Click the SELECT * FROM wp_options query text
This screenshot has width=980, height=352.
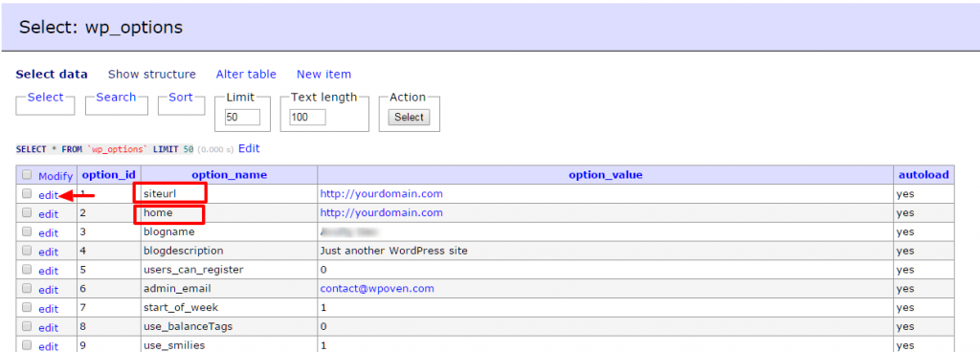tap(105, 150)
